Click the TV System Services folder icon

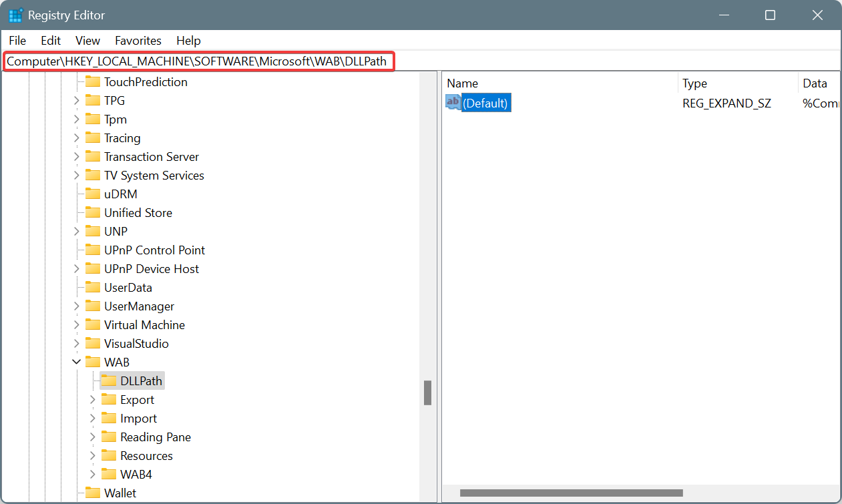point(93,176)
